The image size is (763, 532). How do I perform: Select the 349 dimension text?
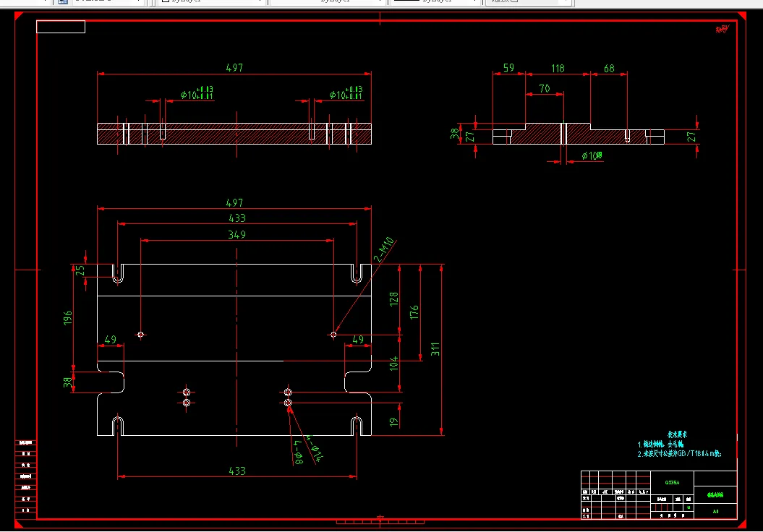click(x=237, y=234)
